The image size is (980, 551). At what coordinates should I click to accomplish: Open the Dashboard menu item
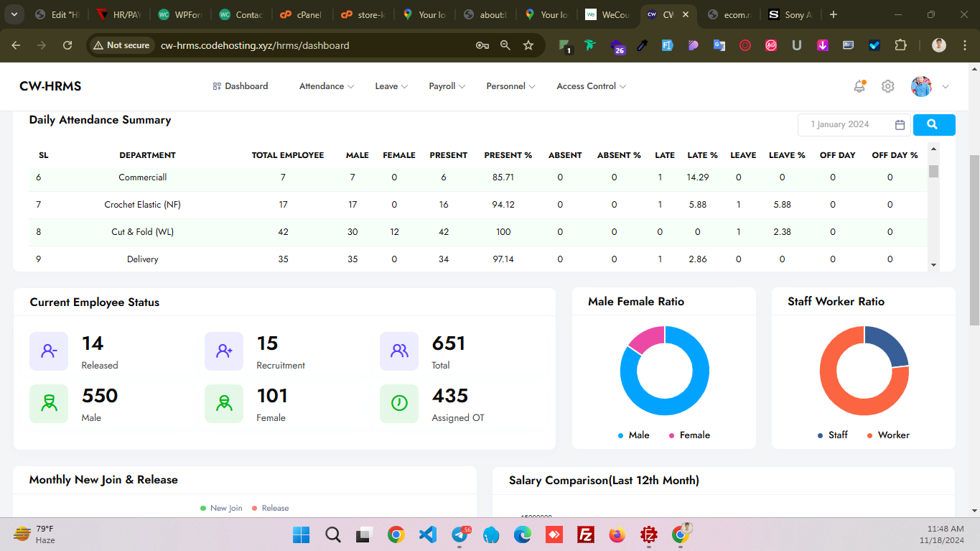tap(241, 86)
